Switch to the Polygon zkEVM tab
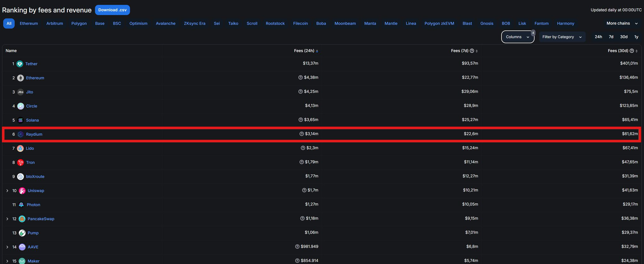The height and width of the screenshot is (264, 644). [x=439, y=23]
